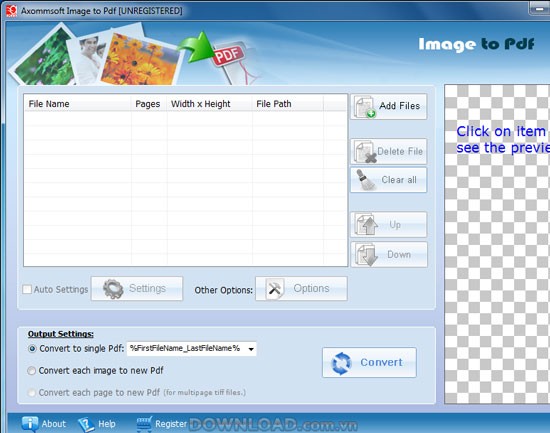Image resolution: width=550 pixels, height=433 pixels.
Task: Click the Axommsoft app icon in title bar
Action: coord(11,11)
